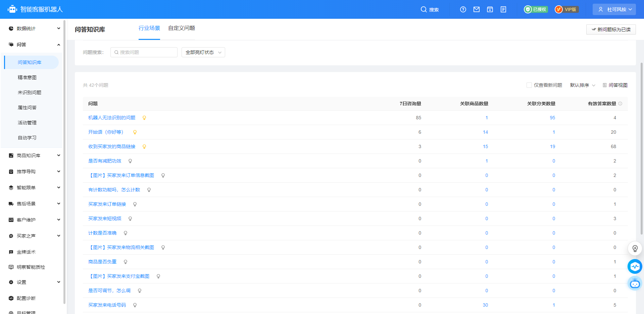Toggle lightbulb for 计数是否准确
The image size is (644, 314).
point(126,233)
